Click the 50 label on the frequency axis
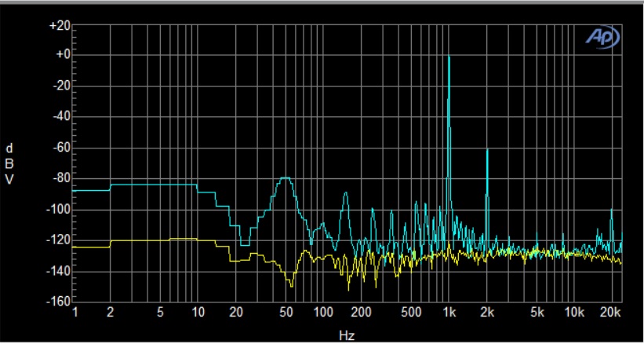 (x=286, y=313)
